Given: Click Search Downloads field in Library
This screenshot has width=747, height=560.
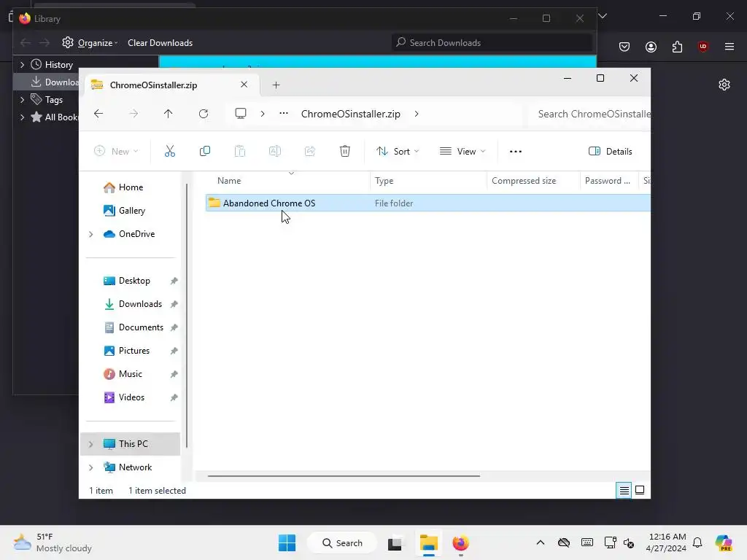Looking at the screenshot, I should pyautogui.click(x=492, y=43).
